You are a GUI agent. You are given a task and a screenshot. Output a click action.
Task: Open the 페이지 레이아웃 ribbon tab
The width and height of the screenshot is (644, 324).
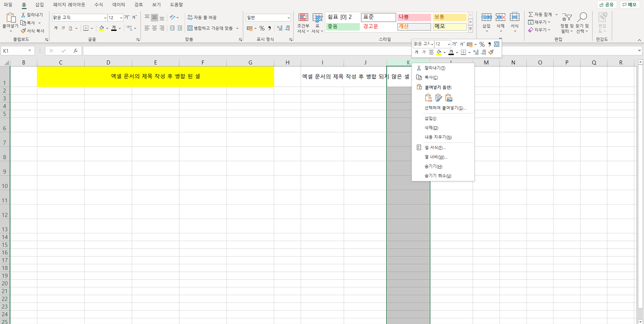69,4
